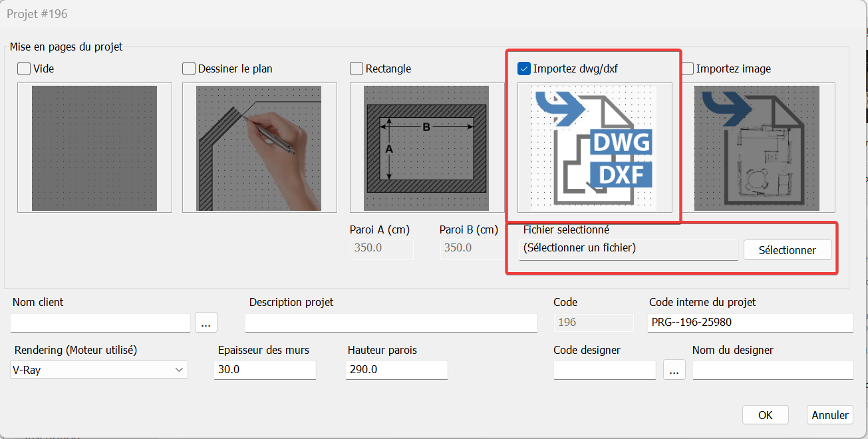Enable the Vide layout checkbox
Screen dimensions: 868x439
point(25,69)
